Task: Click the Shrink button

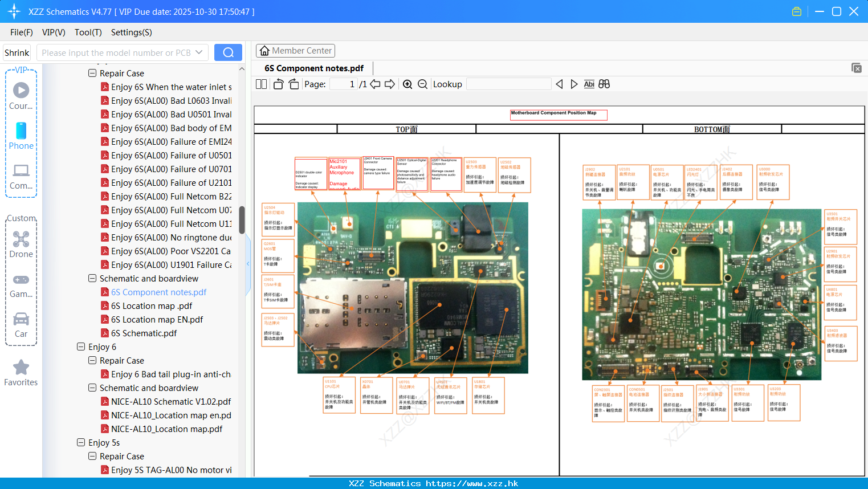Action: (17, 52)
